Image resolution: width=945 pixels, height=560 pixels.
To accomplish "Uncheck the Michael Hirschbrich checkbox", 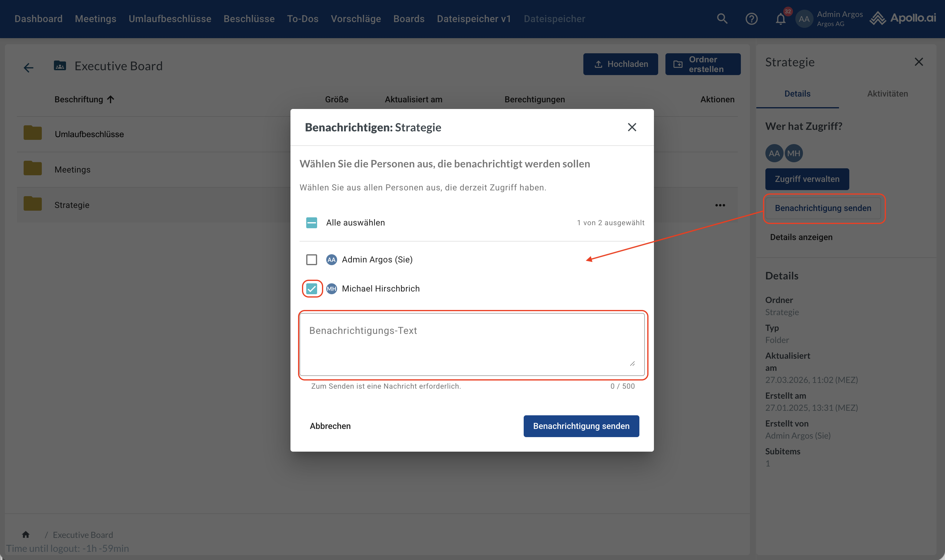I will (311, 289).
